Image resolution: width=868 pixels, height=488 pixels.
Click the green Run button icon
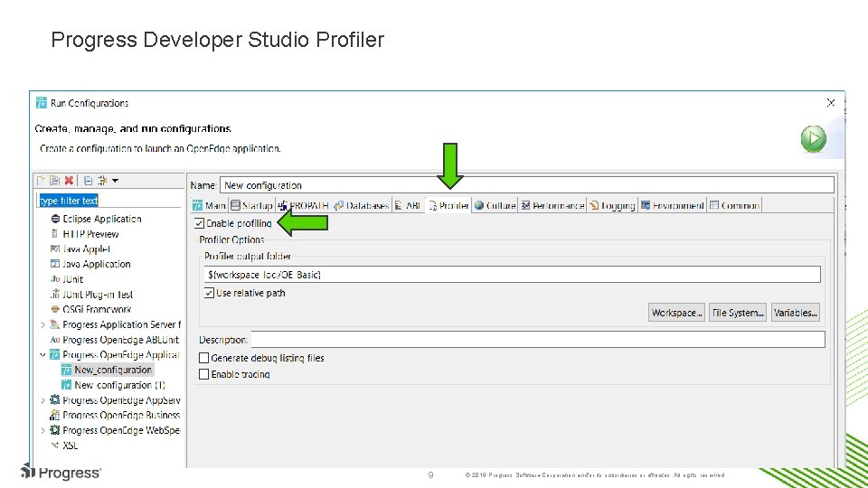tap(813, 139)
